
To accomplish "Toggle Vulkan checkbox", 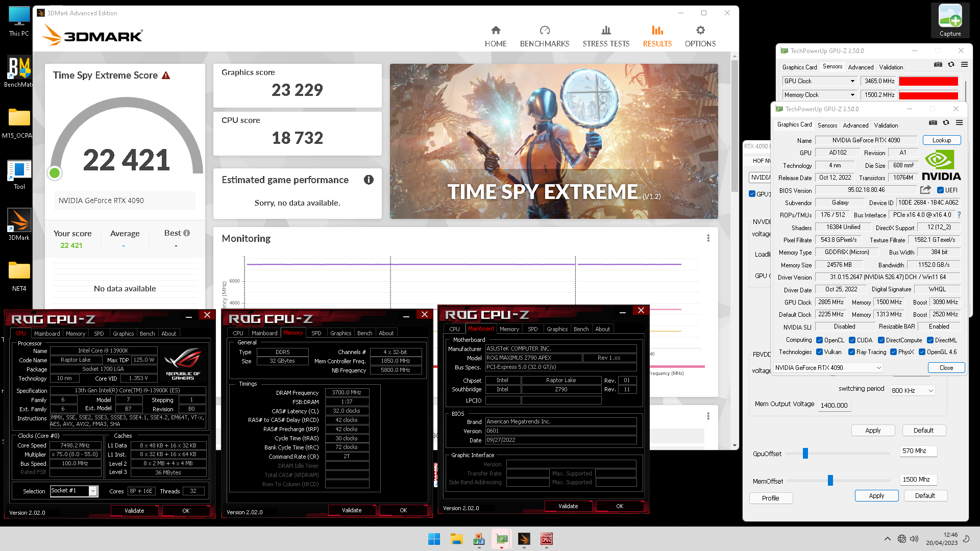I will pos(819,352).
